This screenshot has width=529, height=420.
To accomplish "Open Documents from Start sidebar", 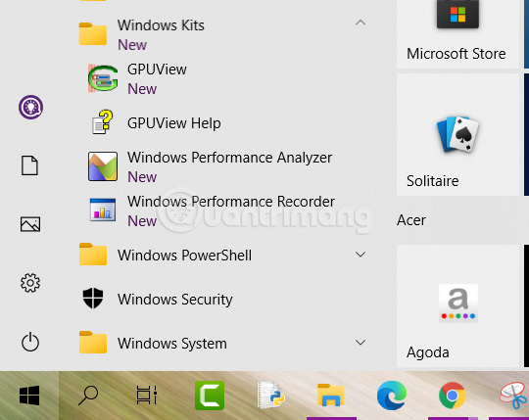I will [x=29, y=165].
